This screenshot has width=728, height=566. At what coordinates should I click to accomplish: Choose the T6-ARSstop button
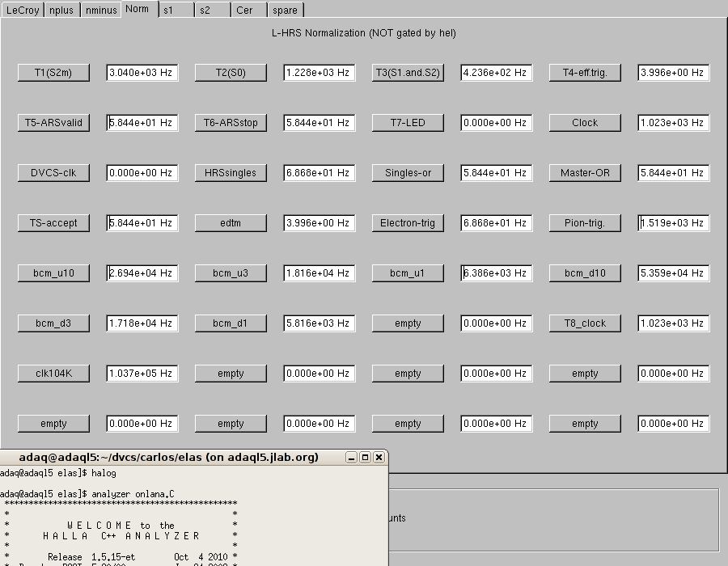[231, 123]
